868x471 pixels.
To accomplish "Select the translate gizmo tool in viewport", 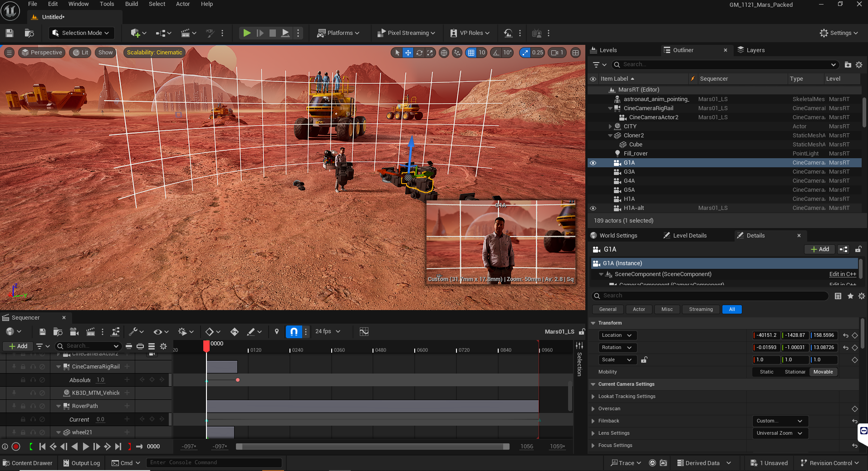I will click(x=408, y=53).
